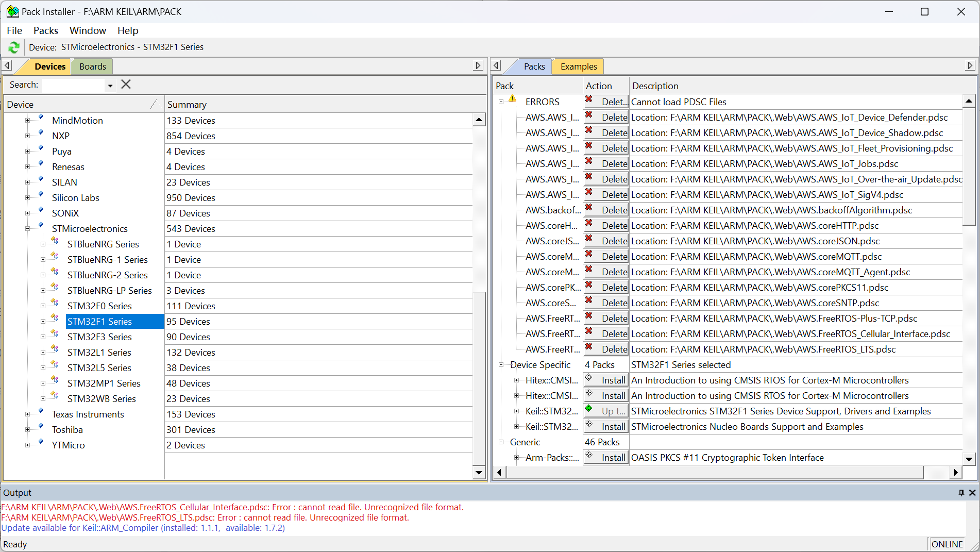
Task: Pin the Output panel
Action: pos(961,493)
